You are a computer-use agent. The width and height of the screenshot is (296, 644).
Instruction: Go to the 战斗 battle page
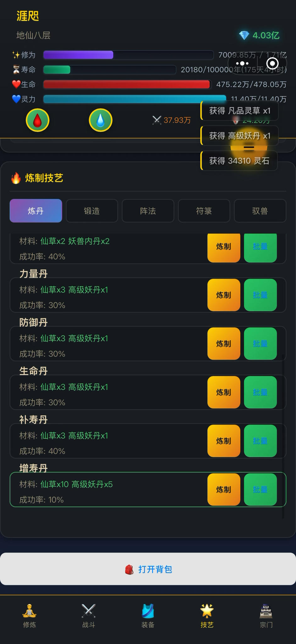(89, 616)
